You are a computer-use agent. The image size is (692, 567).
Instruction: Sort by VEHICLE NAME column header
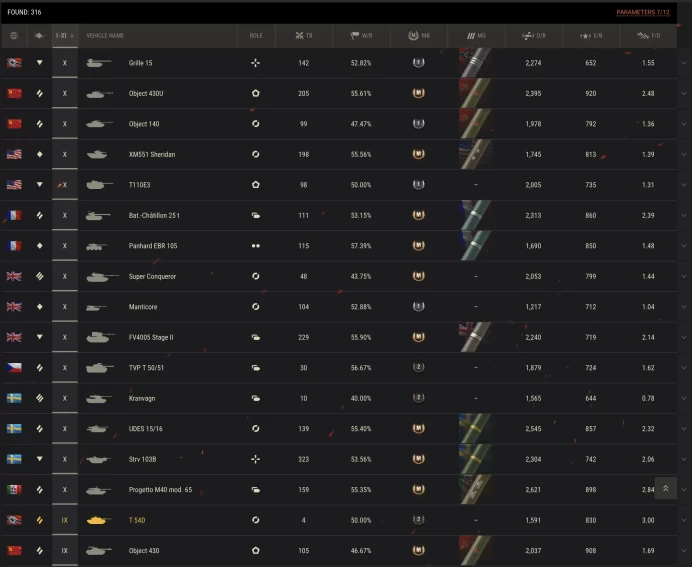[105, 36]
